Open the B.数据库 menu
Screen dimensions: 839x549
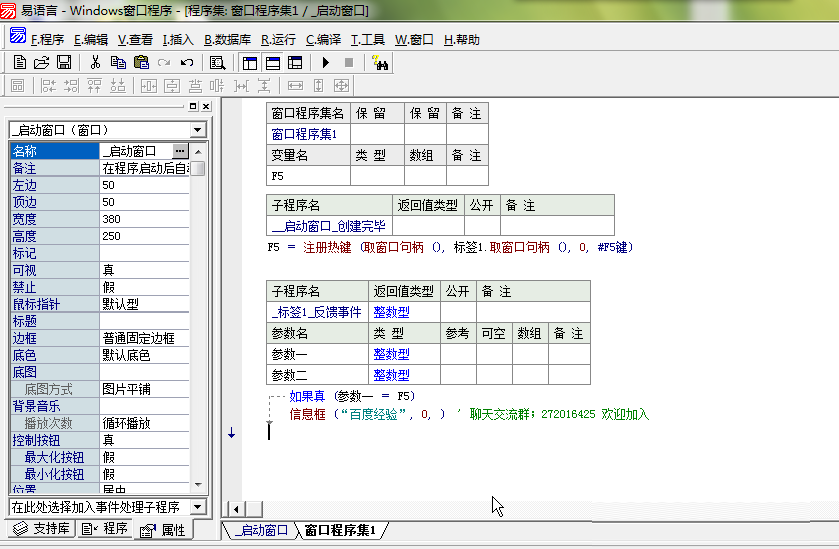click(x=227, y=40)
